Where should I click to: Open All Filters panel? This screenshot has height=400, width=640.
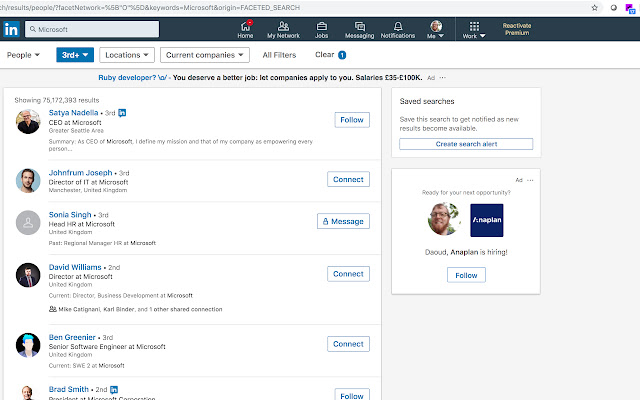click(x=280, y=54)
